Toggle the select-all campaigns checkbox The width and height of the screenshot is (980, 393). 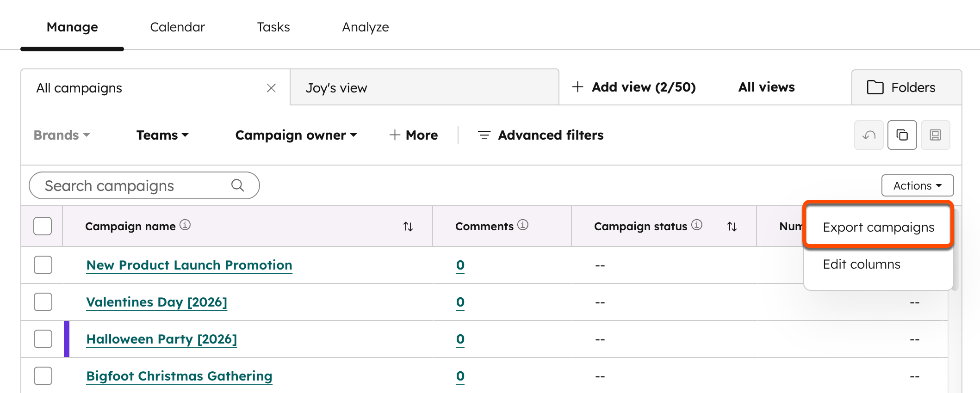tap(43, 226)
